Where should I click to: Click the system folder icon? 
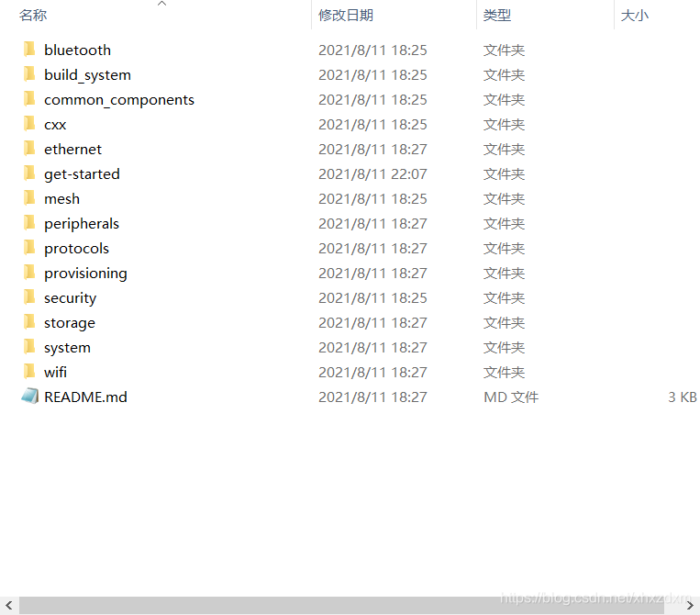coord(29,347)
